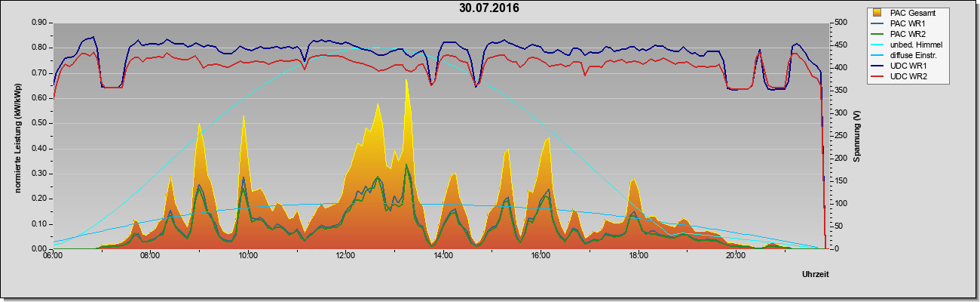Select the UDC WR2 legend entry
Viewport: 980px width, 302px height.
click(907, 77)
